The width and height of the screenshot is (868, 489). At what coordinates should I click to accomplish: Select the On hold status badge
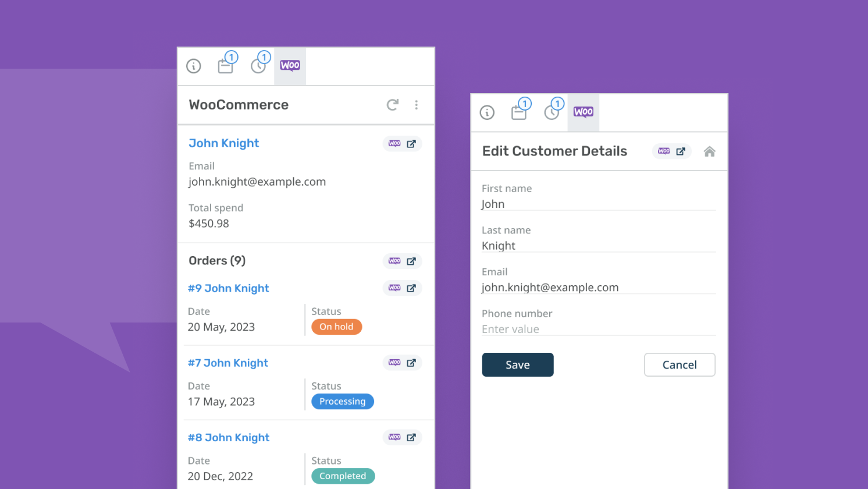tap(336, 327)
